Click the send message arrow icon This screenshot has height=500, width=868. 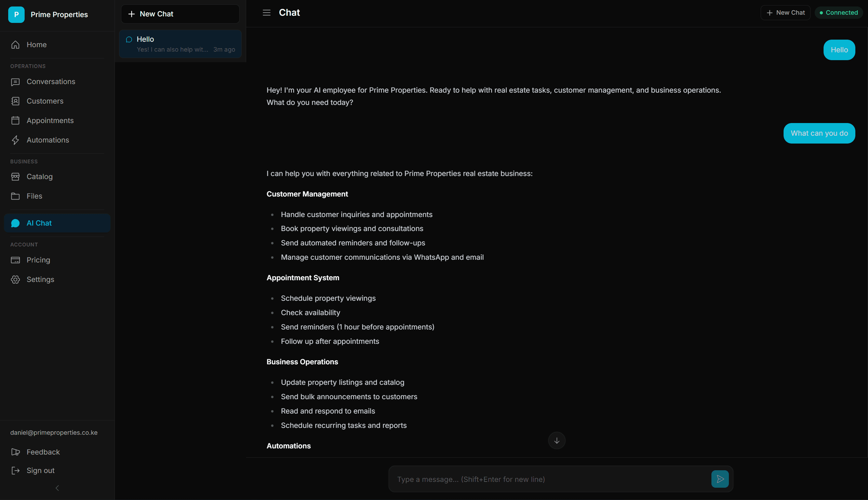pos(720,479)
